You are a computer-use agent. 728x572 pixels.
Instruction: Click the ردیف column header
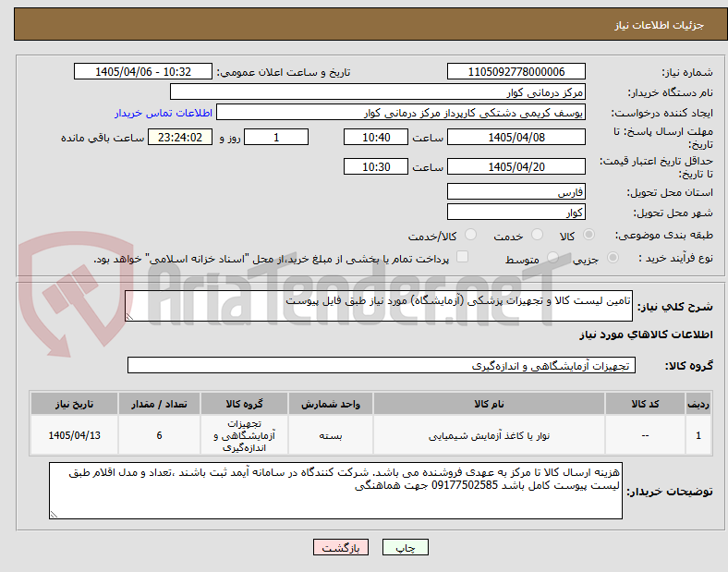[698, 404]
